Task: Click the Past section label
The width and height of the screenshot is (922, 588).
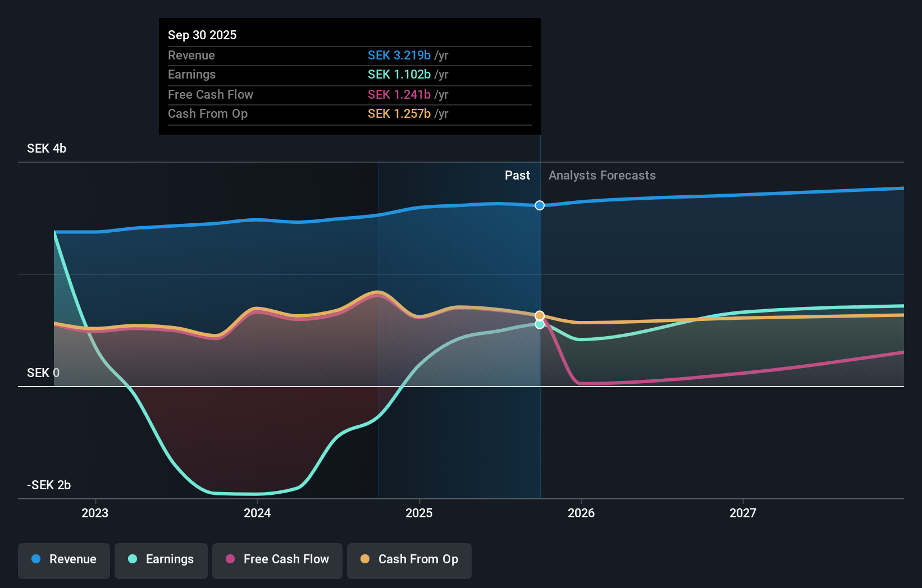Action: [517, 175]
